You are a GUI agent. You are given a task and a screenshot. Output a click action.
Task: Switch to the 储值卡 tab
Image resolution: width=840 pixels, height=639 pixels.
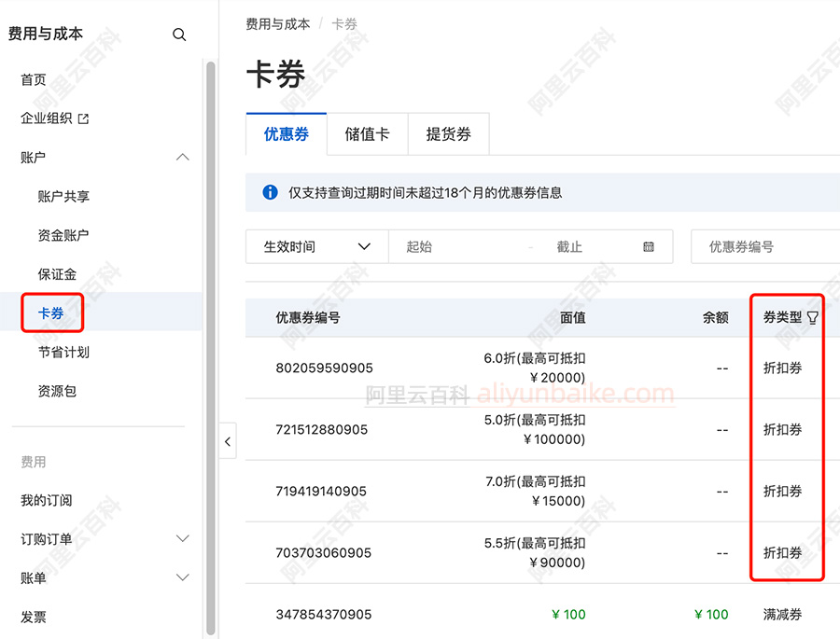click(x=367, y=133)
